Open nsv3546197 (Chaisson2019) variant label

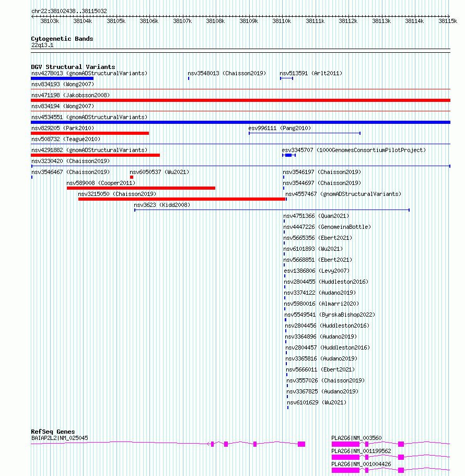[322, 172]
